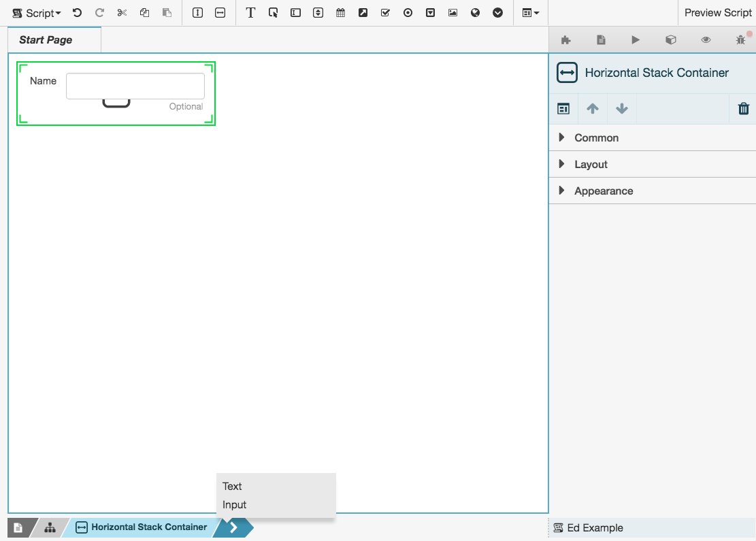756x541 pixels.
Task: Expand the Common properties section
Action: tap(596, 137)
